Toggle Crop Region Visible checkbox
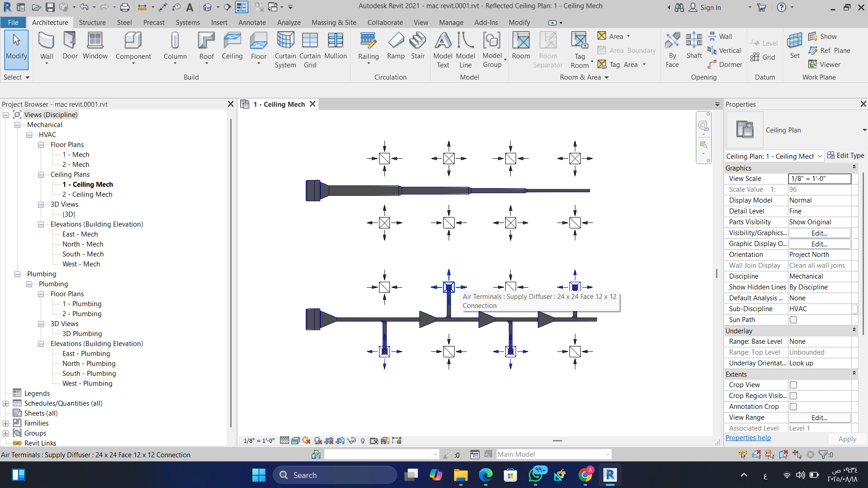Image resolution: width=868 pixels, height=488 pixels. coord(793,396)
